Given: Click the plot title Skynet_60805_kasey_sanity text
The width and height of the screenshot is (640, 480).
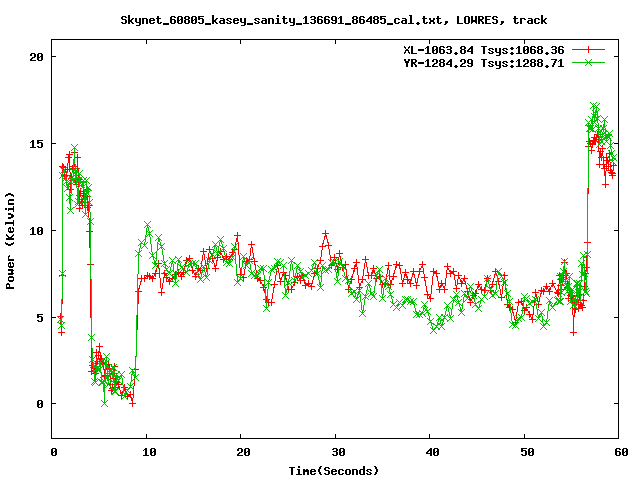Looking at the screenshot, I should 333,20.
